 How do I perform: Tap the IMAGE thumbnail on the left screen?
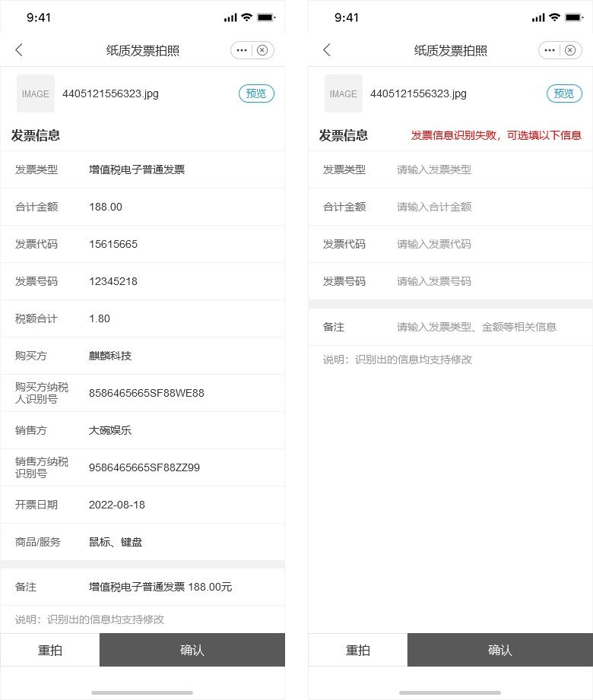pyautogui.click(x=35, y=93)
